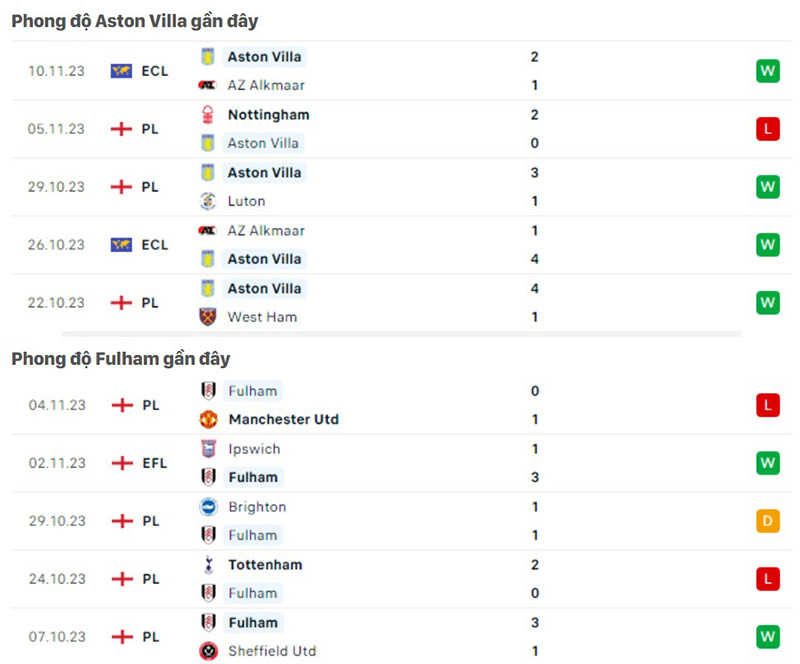Click the Manchester Utd club logo
Image resolution: width=800 pixels, height=664 pixels.
tap(207, 420)
